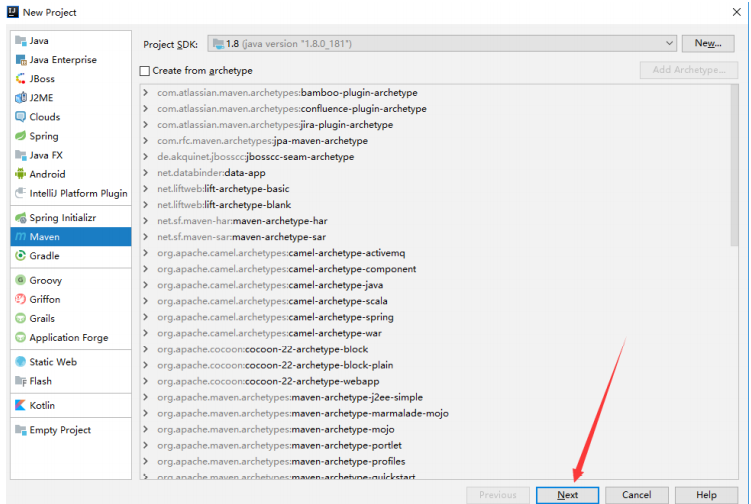Choose IntelliJ Platform Plugin icon
The height and width of the screenshot is (504, 751).
tap(21, 193)
